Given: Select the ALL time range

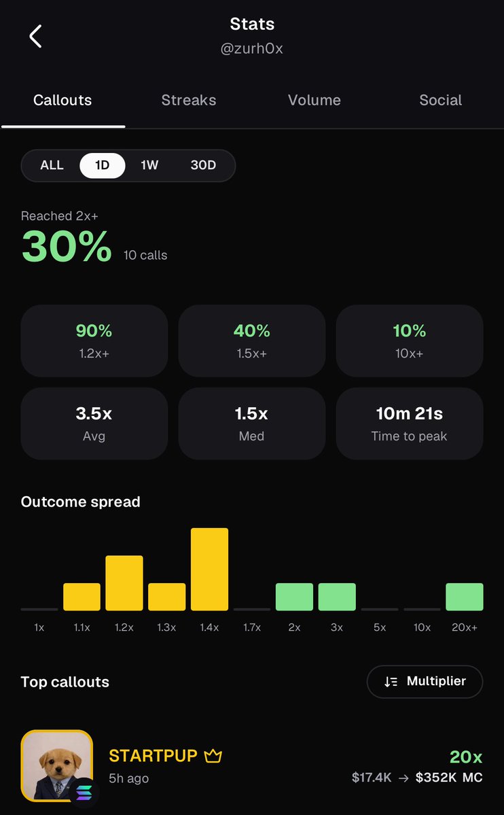Looking at the screenshot, I should [x=52, y=165].
